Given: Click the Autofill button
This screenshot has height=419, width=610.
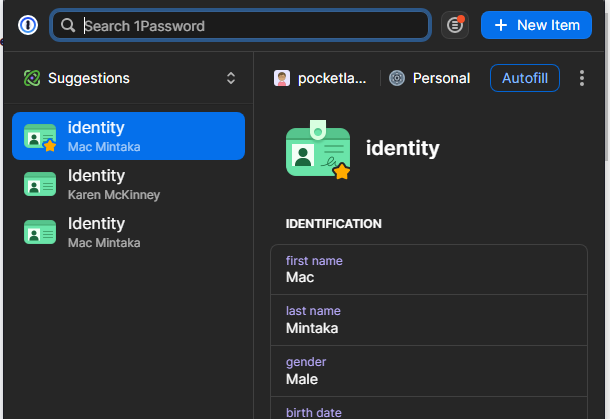Looking at the screenshot, I should click(x=525, y=78).
